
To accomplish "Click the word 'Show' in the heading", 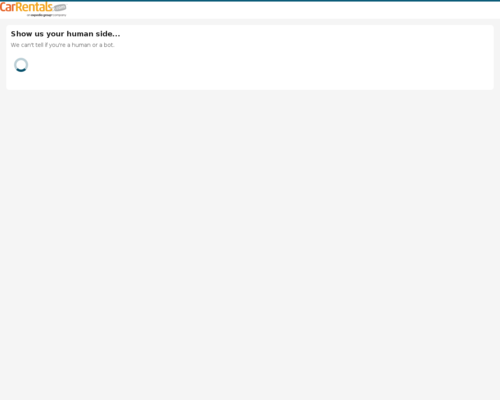I will [x=21, y=34].
